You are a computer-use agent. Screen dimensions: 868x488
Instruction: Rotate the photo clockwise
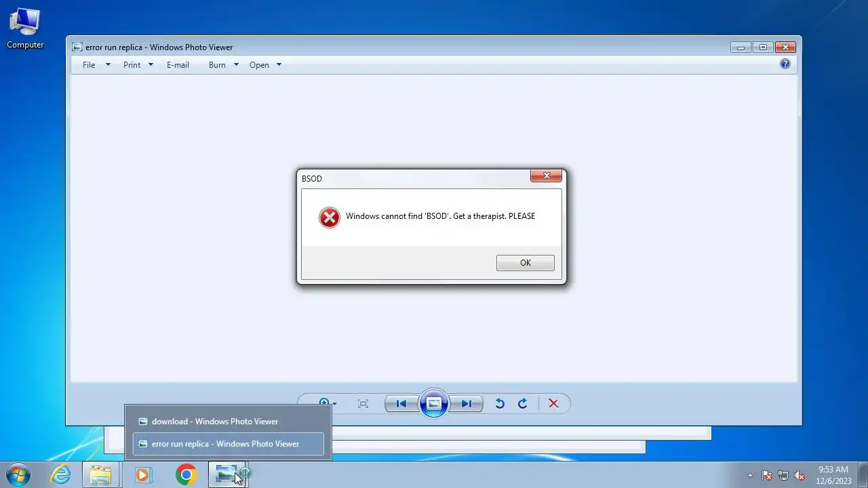point(523,403)
